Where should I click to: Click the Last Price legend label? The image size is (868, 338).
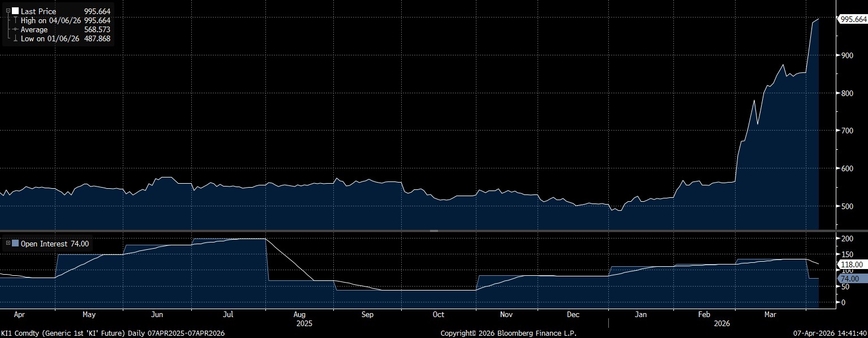tap(38, 11)
